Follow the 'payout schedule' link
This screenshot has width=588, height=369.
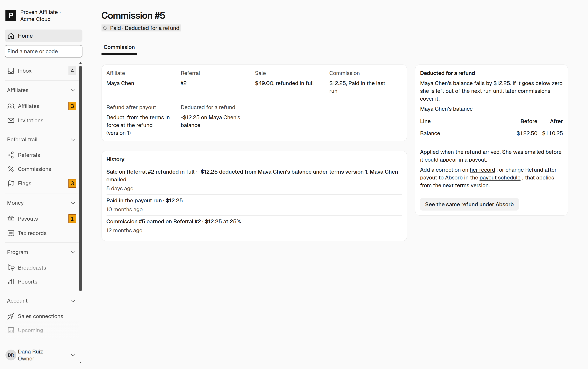click(500, 178)
